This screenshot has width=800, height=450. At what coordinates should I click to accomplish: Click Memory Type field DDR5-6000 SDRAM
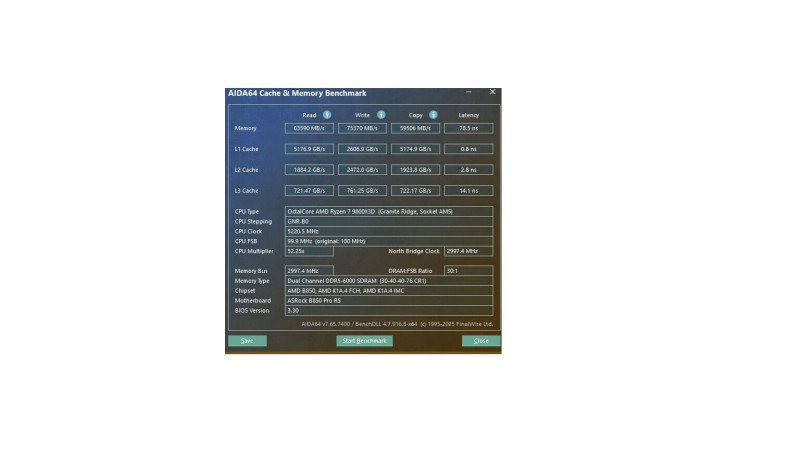pos(389,281)
